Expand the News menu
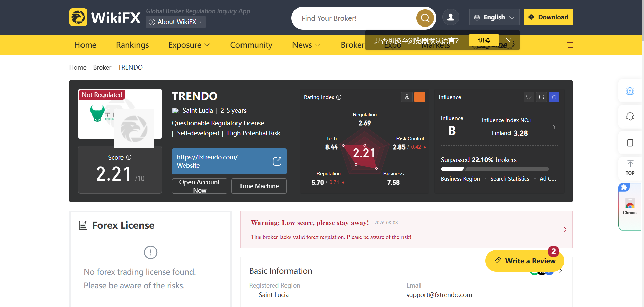This screenshot has height=307, width=644. tap(306, 45)
